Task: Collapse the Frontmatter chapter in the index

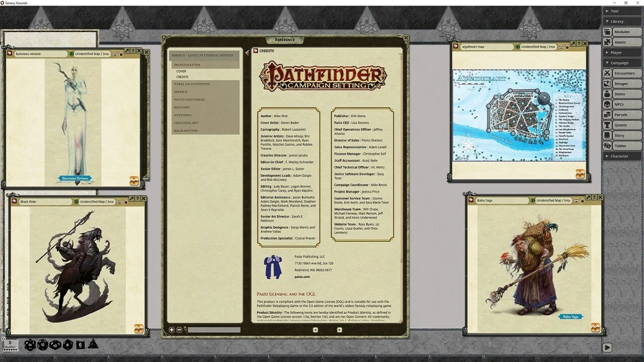Action: pos(205,65)
